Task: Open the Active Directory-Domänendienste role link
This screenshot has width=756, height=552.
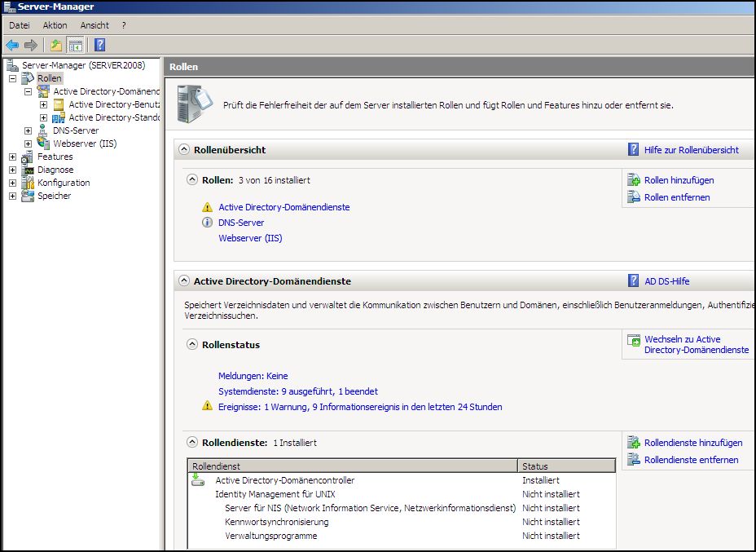Action: (284, 207)
